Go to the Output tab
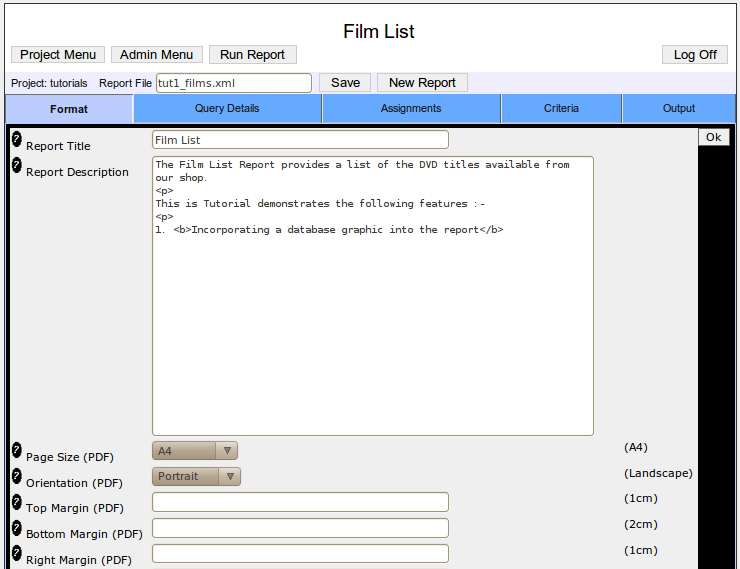 679,109
